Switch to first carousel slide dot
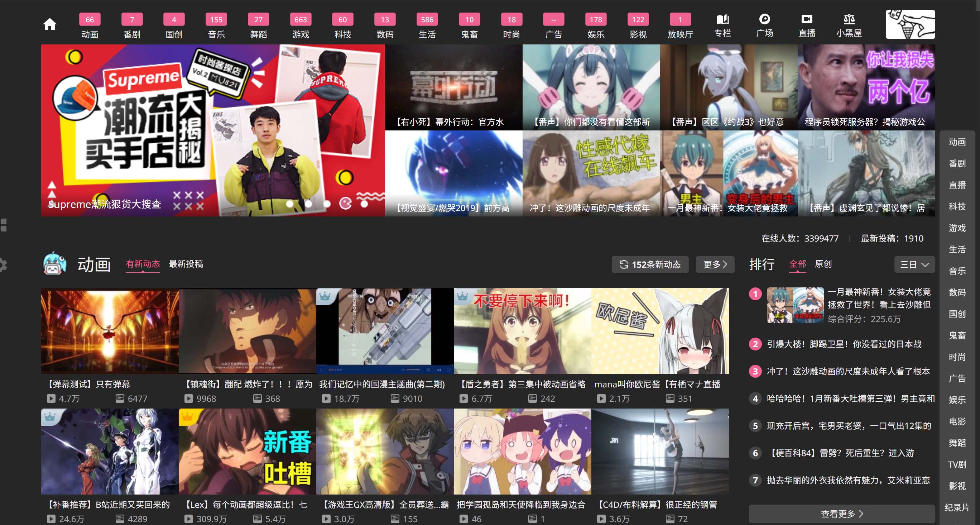 (x=290, y=204)
